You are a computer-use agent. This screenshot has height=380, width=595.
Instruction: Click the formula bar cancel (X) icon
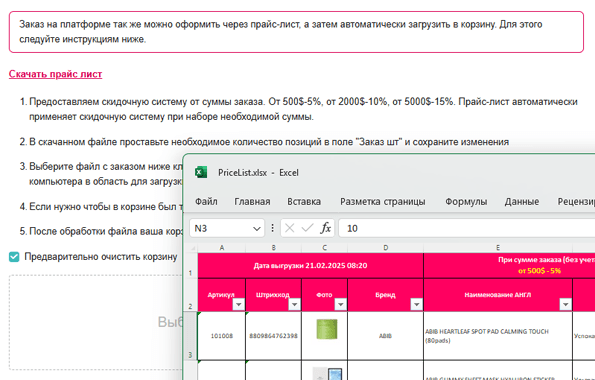coord(290,228)
